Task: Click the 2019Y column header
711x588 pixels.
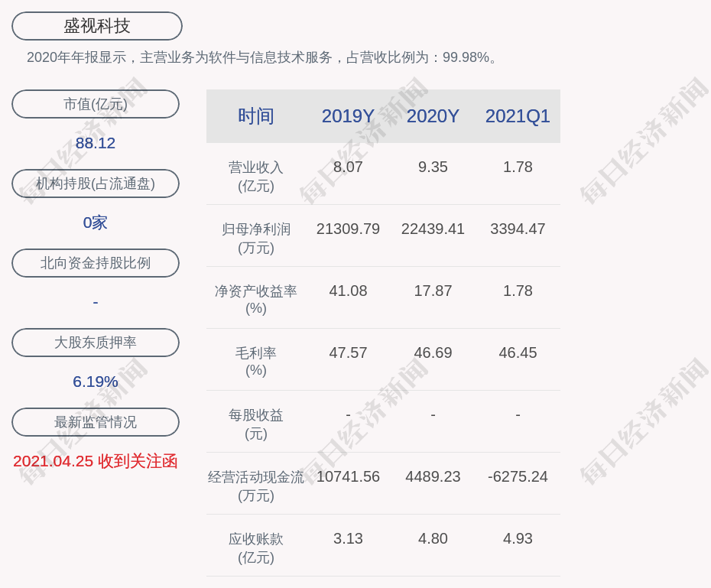Action: 349,116
